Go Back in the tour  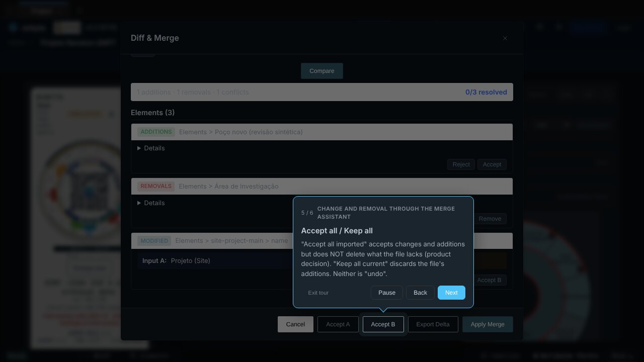click(x=420, y=293)
